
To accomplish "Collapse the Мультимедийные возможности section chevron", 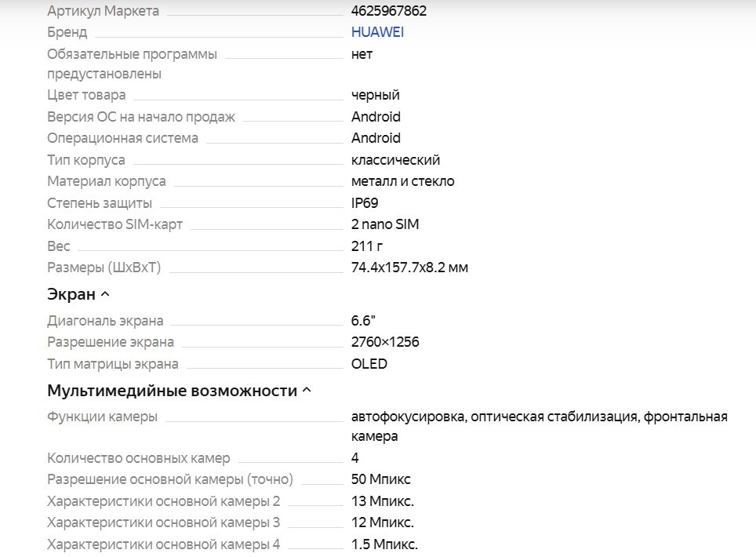I will click(x=307, y=391).
